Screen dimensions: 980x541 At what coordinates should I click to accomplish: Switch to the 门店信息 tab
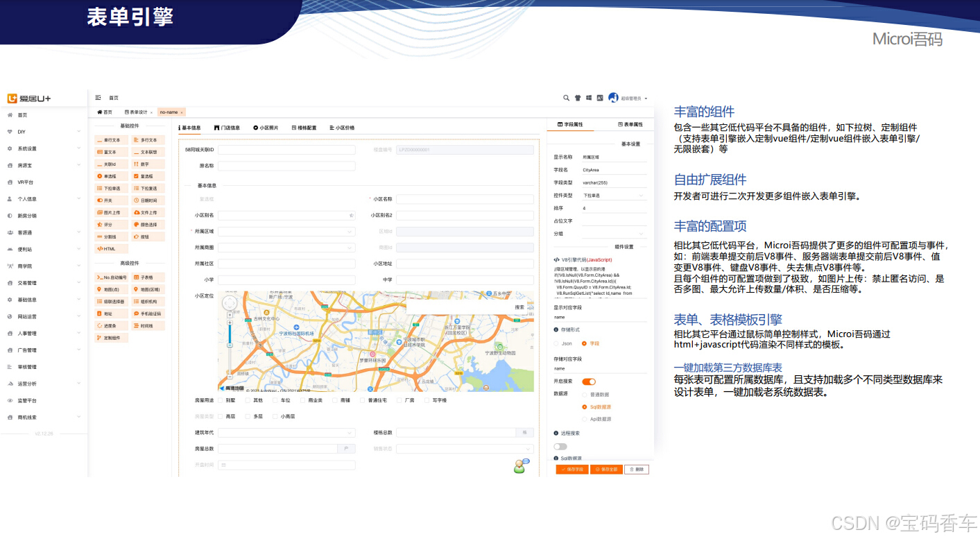pyautogui.click(x=227, y=128)
